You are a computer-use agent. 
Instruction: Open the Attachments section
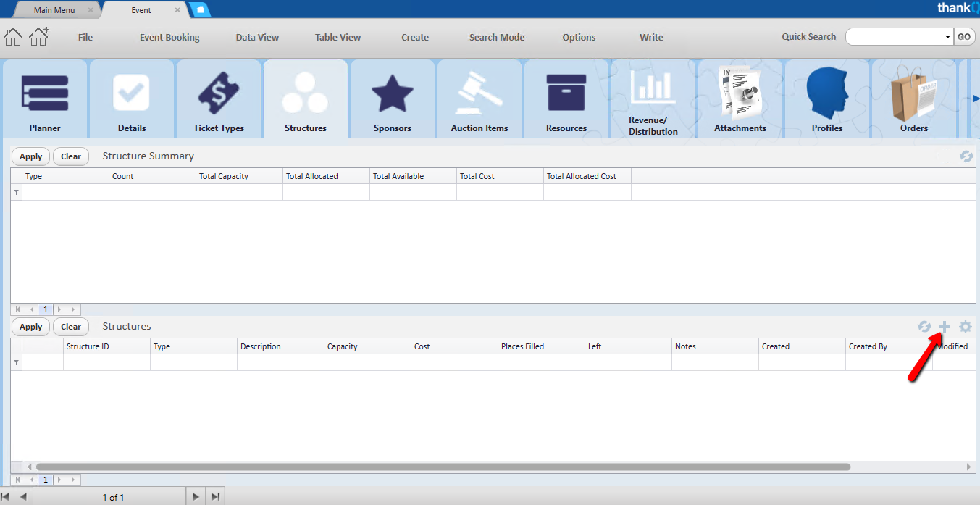coord(740,99)
